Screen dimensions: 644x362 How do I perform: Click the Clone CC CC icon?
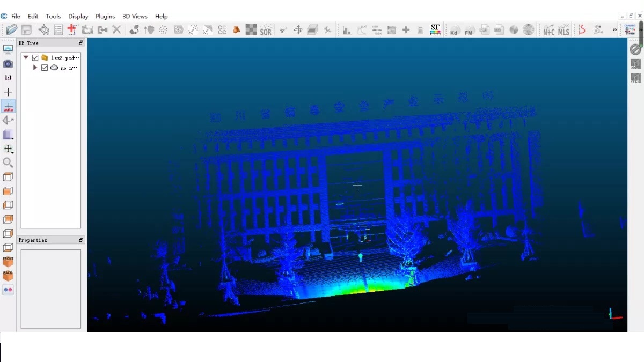click(222, 30)
